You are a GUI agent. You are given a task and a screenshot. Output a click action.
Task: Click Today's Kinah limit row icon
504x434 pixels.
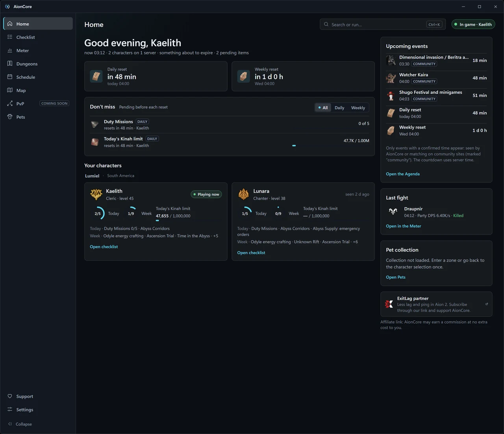[95, 142]
